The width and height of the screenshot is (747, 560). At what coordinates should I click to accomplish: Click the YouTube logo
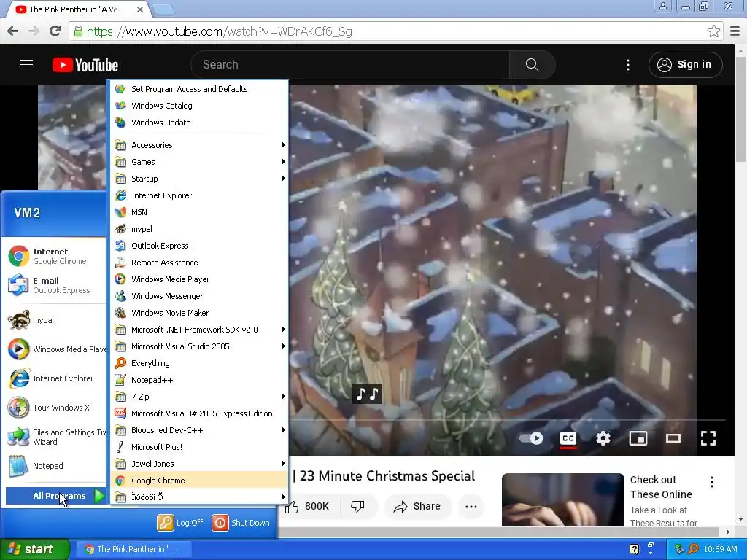pyautogui.click(x=85, y=65)
